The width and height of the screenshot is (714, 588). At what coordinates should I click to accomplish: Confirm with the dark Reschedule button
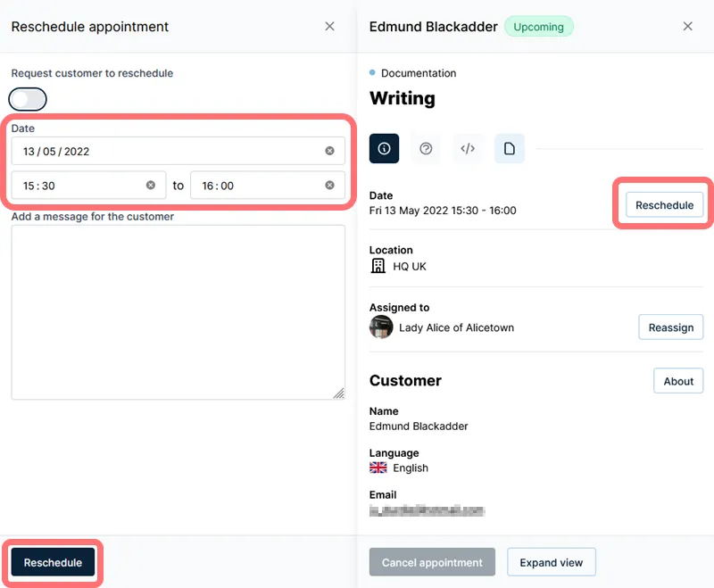[x=53, y=562]
